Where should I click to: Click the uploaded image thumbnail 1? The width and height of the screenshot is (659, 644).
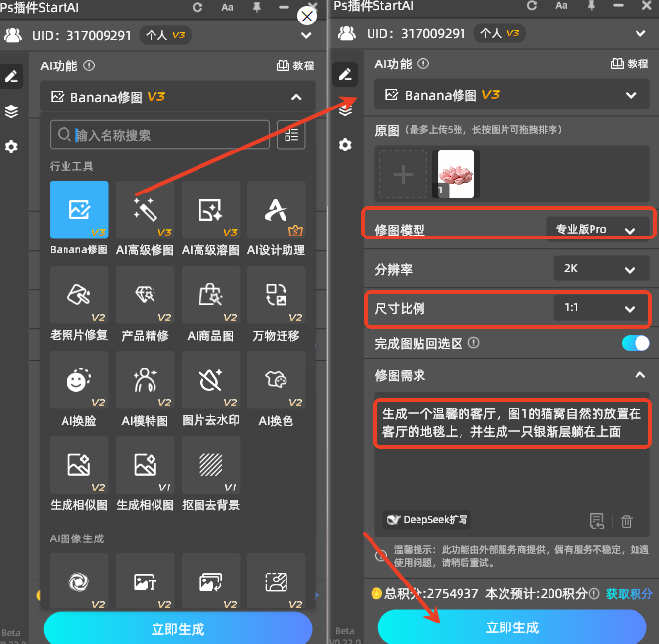click(x=456, y=174)
